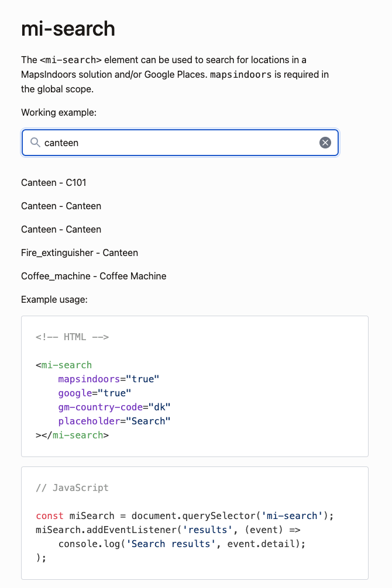Click the magnifying glass search icon
The height and width of the screenshot is (588, 392).
click(x=35, y=143)
